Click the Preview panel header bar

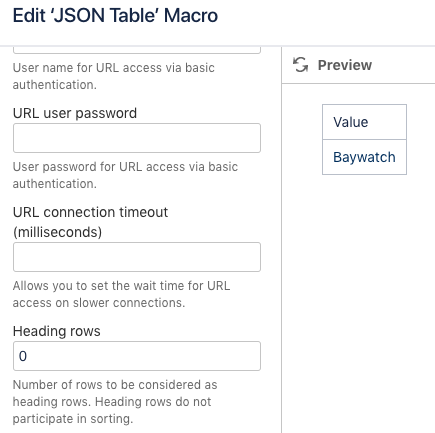click(x=359, y=65)
